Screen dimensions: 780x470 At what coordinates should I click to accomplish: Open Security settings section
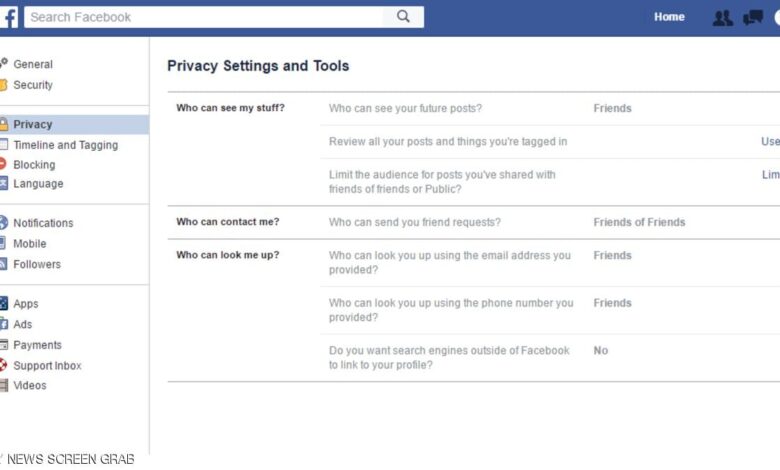[x=33, y=85]
